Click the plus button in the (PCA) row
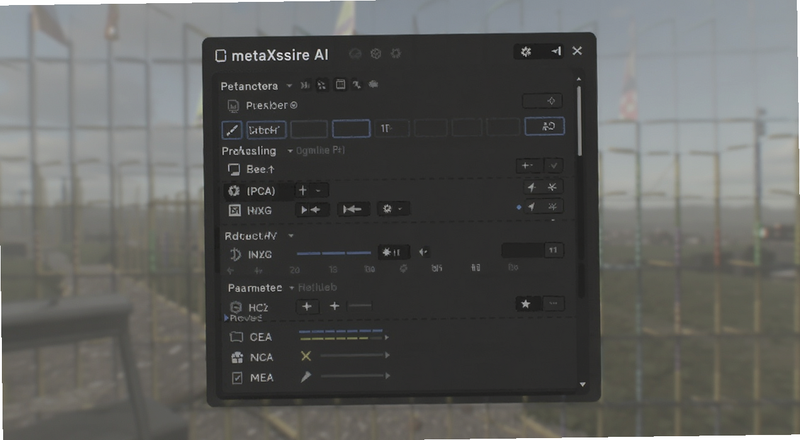Image resolution: width=800 pixels, height=440 pixels. pos(303,190)
